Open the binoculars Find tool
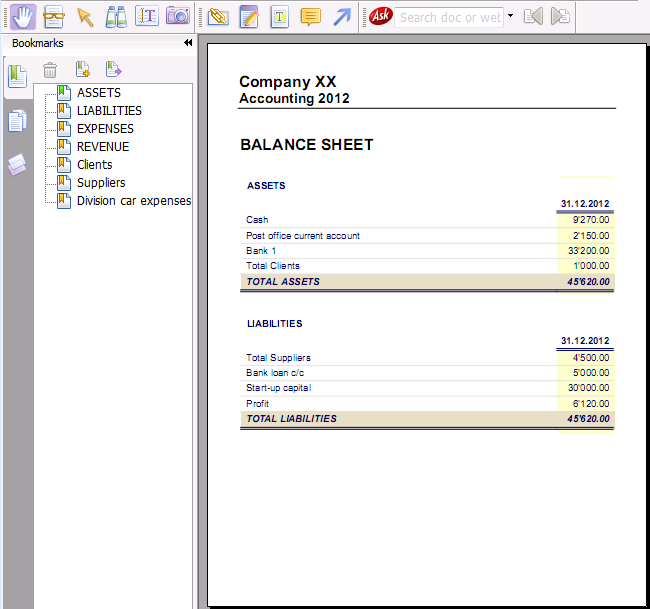This screenshot has width=650, height=609. click(x=116, y=17)
